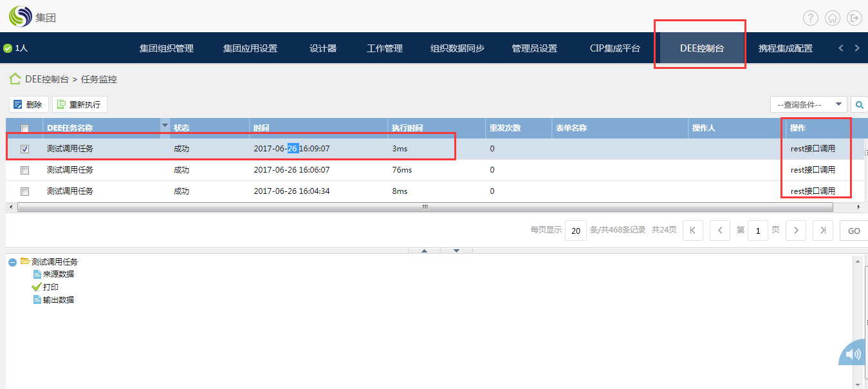Screen dimensions: 868x389
Task: Click scrollbar left arrow under table
Action: (10, 207)
